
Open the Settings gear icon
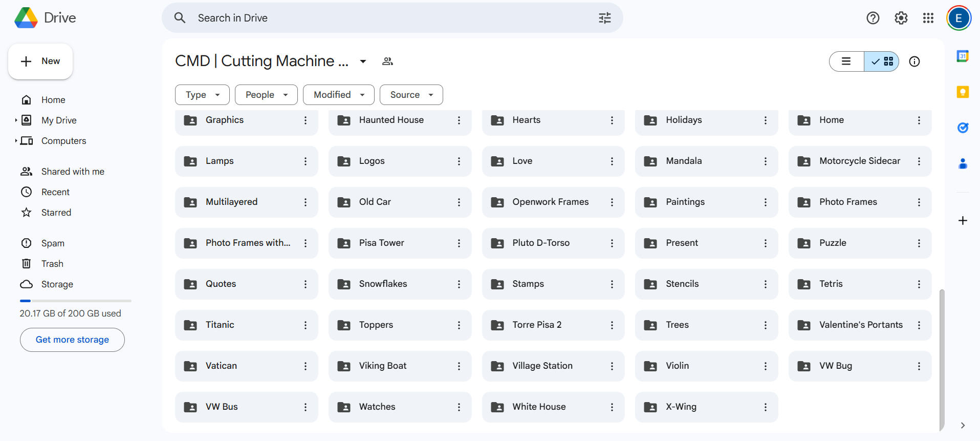point(901,18)
